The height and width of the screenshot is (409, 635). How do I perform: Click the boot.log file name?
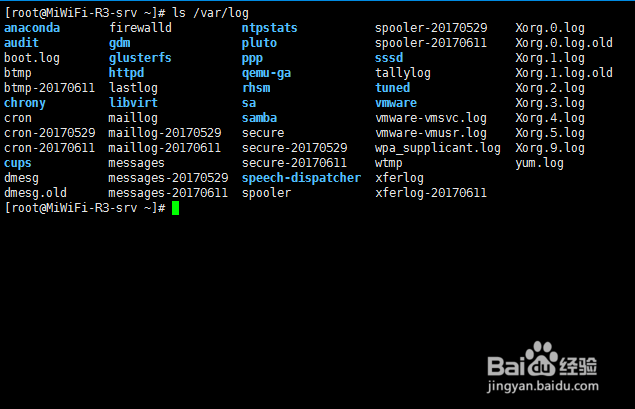coord(32,58)
